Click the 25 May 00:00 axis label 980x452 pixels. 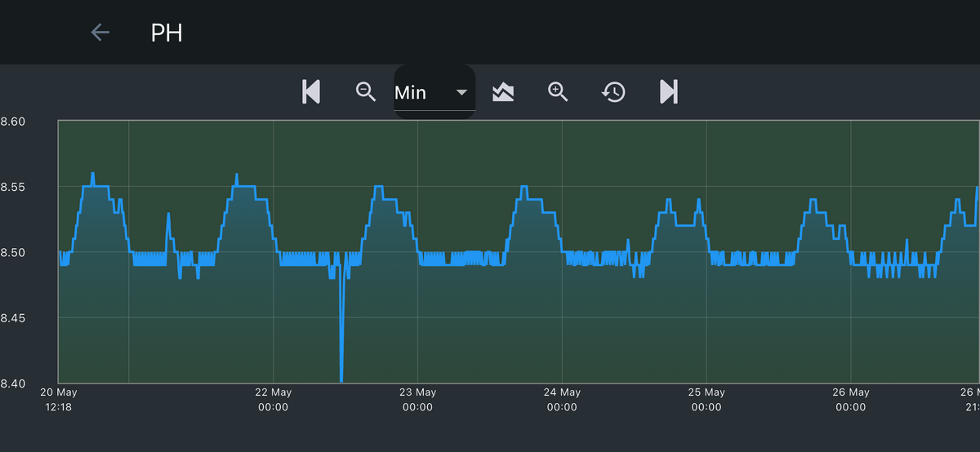[706, 400]
